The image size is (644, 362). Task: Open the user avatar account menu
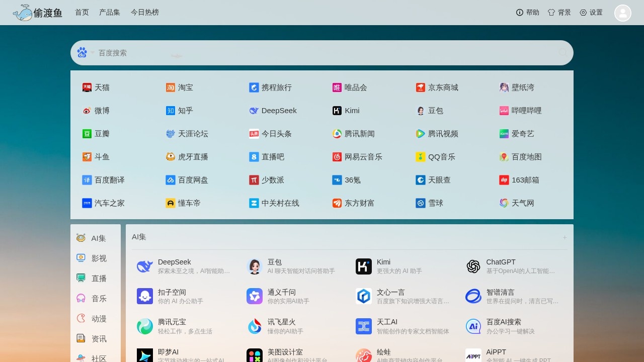click(x=622, y=13)
